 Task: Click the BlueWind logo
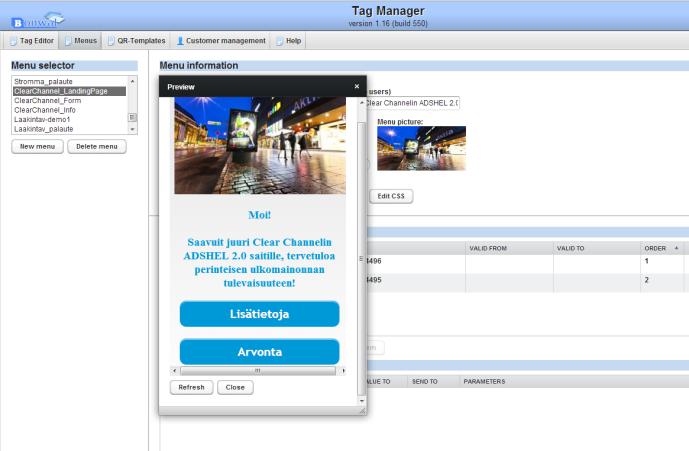tap(38, 20)
